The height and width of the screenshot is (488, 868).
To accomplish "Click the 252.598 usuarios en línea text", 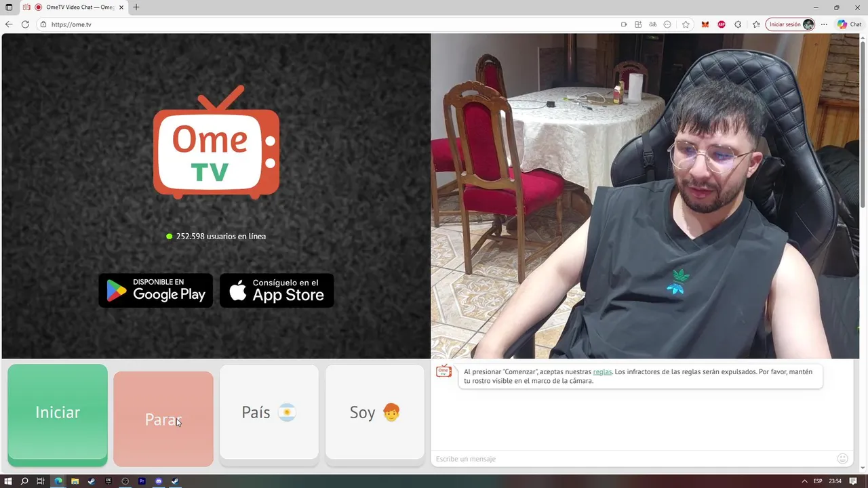I will coord(221,237).
